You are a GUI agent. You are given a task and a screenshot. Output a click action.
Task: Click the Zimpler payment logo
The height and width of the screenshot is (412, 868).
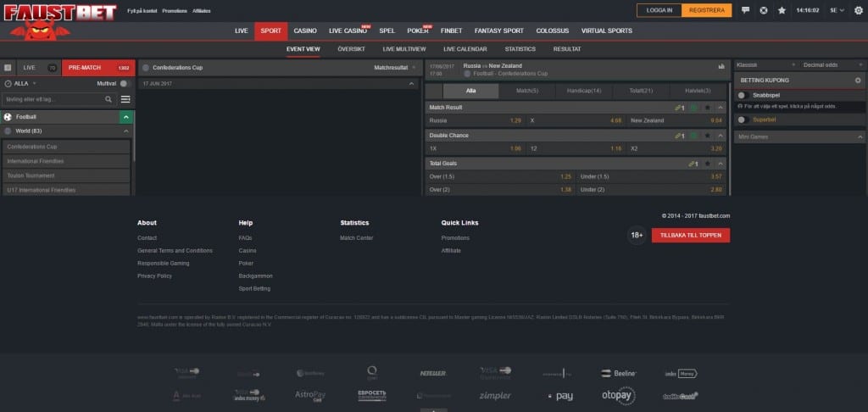[x=495, y=396]
